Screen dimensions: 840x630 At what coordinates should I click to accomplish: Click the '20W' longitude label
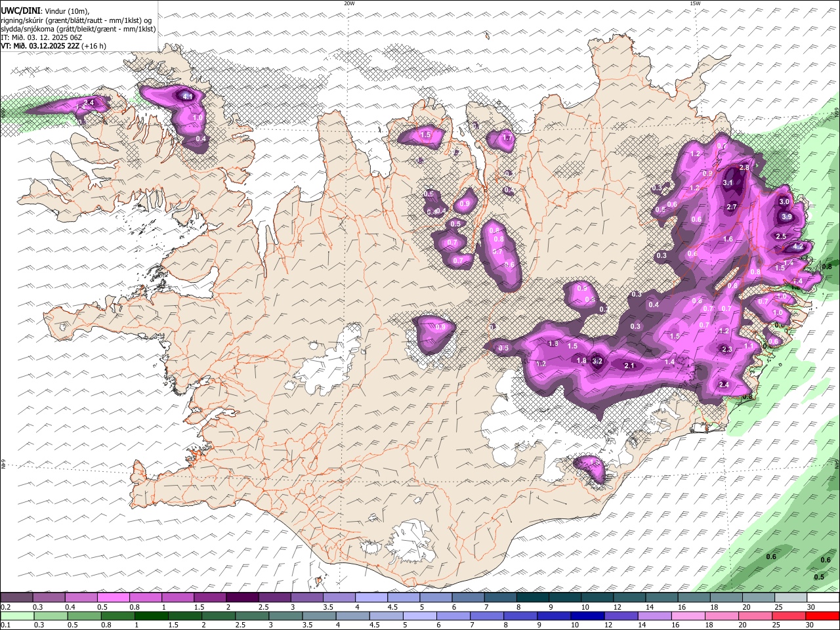[x=349, y=3]
